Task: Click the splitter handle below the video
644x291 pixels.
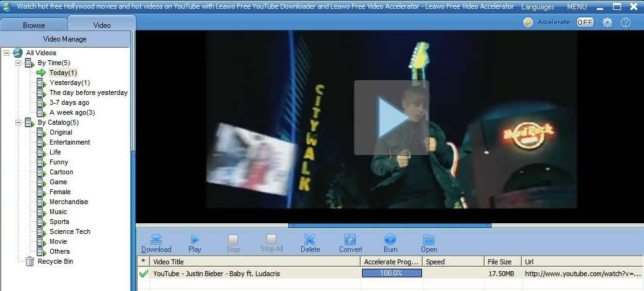Action: tap(390, 225)
